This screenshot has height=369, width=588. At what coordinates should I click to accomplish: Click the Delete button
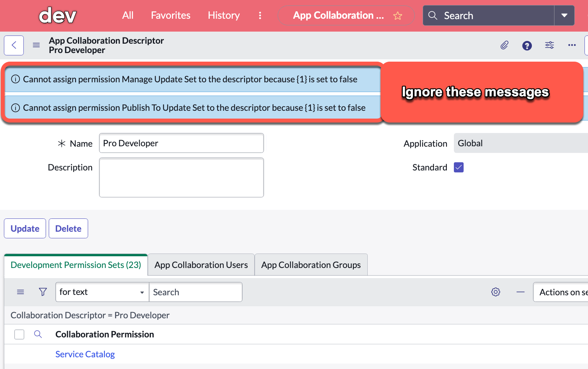click(x=68, y=229)
